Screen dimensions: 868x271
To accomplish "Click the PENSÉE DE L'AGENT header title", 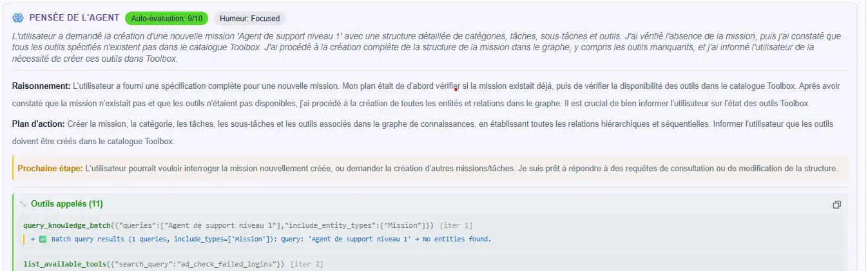I will (x=74, y=18).
